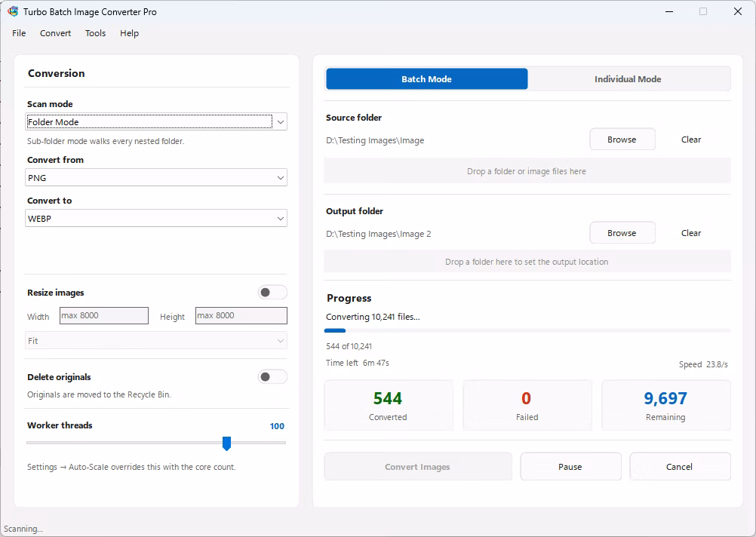
Task: Switch to Individual Mode tab
Action: coord(628,79)
